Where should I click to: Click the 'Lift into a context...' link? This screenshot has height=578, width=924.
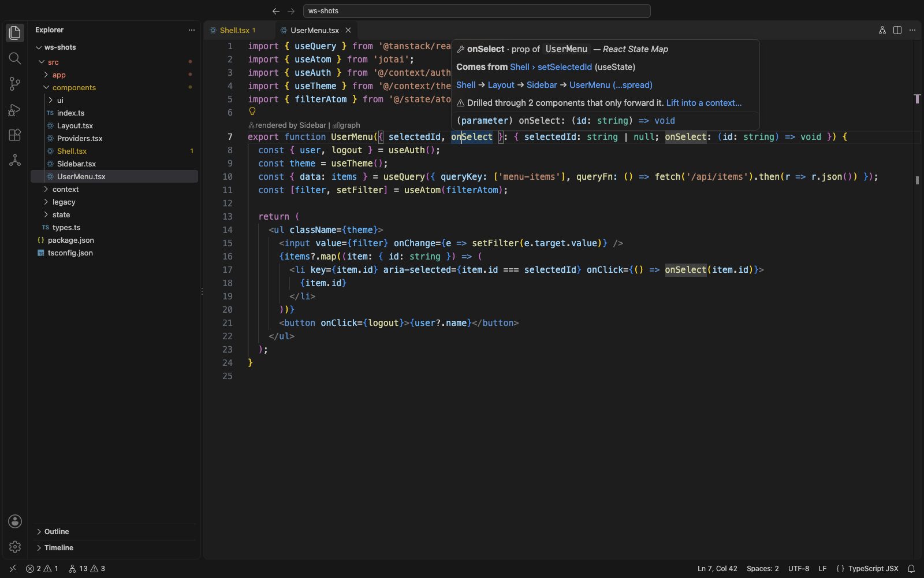coord(704,103)
